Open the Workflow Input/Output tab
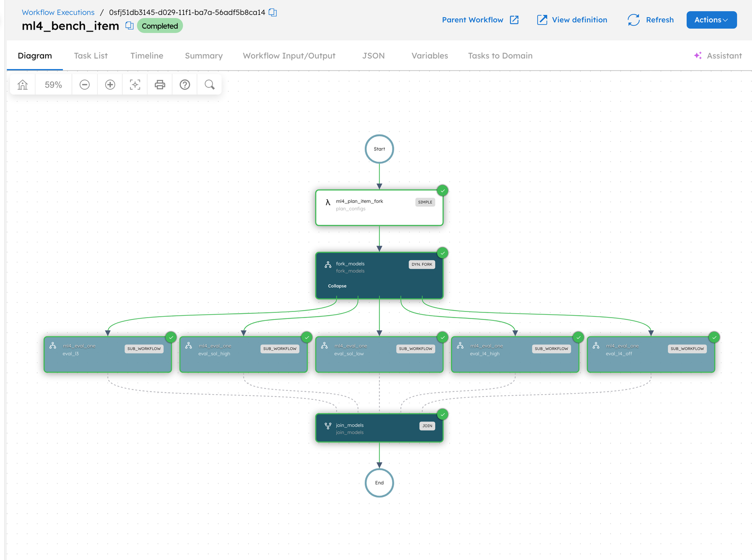Image resolution: width=752 pixels, height=560 pixels. [x=289, y=55]
